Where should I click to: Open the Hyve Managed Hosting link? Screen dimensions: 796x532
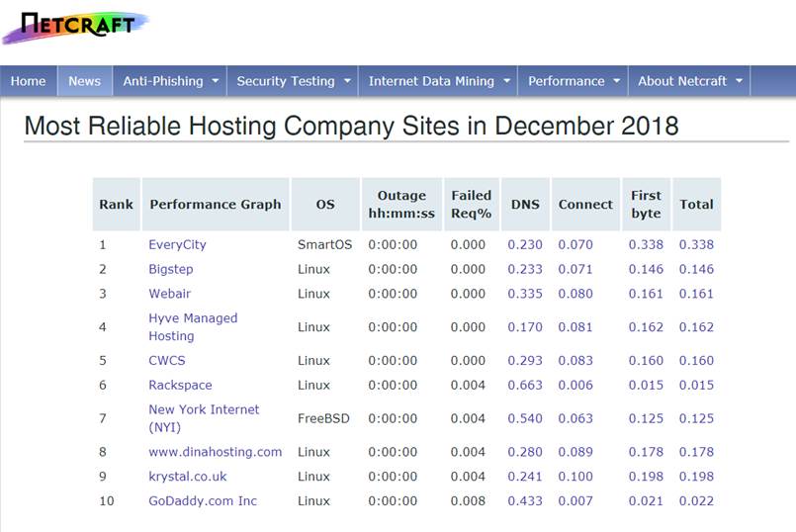tap(193, 327)
